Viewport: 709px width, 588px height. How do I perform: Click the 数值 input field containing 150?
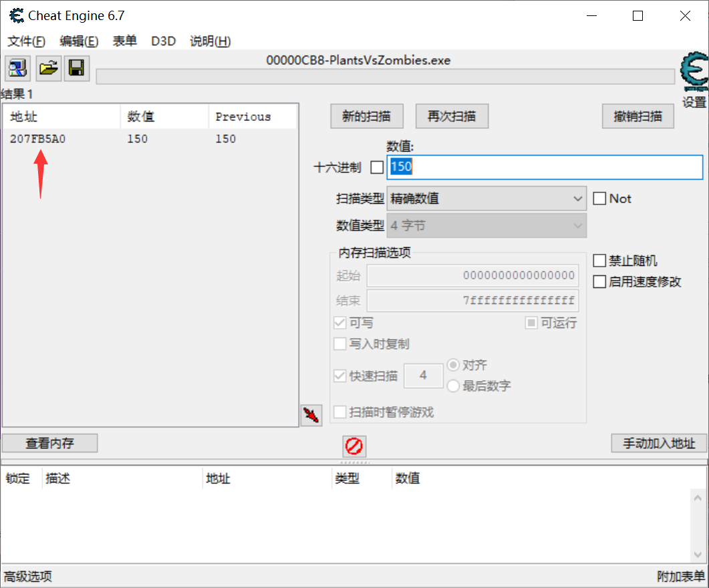click(545, 167)
